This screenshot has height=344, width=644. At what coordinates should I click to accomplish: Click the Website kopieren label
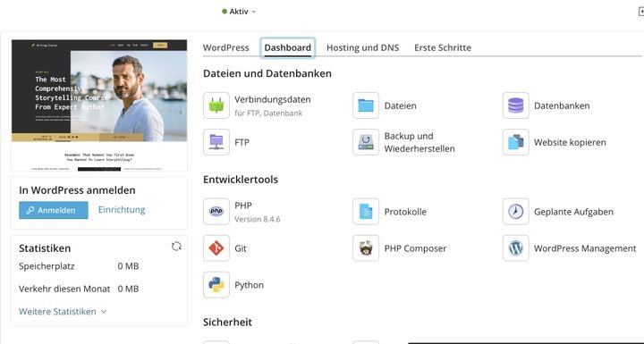[570, 142]
